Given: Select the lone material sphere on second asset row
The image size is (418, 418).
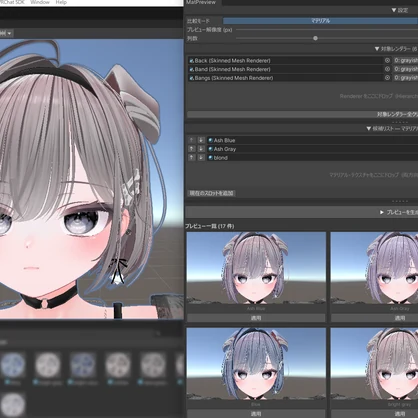Looking at the screenshot, I should coord(13,404).
